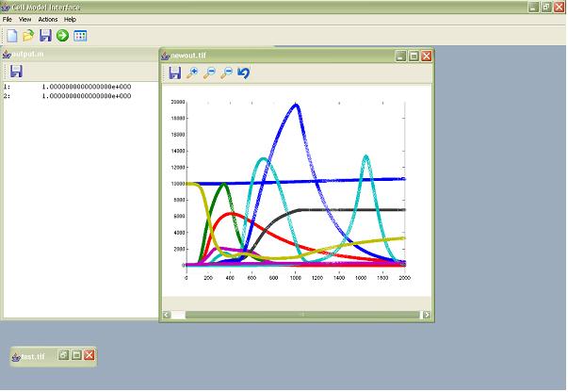Open the Actions menu

pyautogui.click(x=48, y=19)
